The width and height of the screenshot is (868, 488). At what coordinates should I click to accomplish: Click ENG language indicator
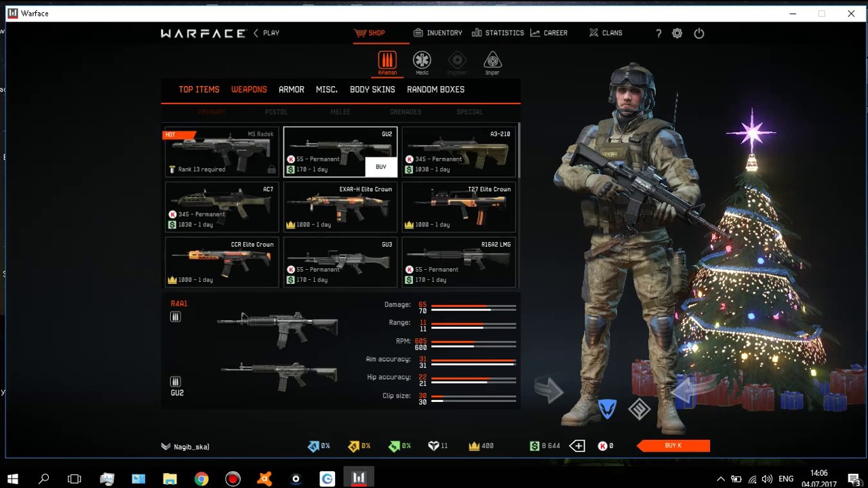(x=786, y=479)
